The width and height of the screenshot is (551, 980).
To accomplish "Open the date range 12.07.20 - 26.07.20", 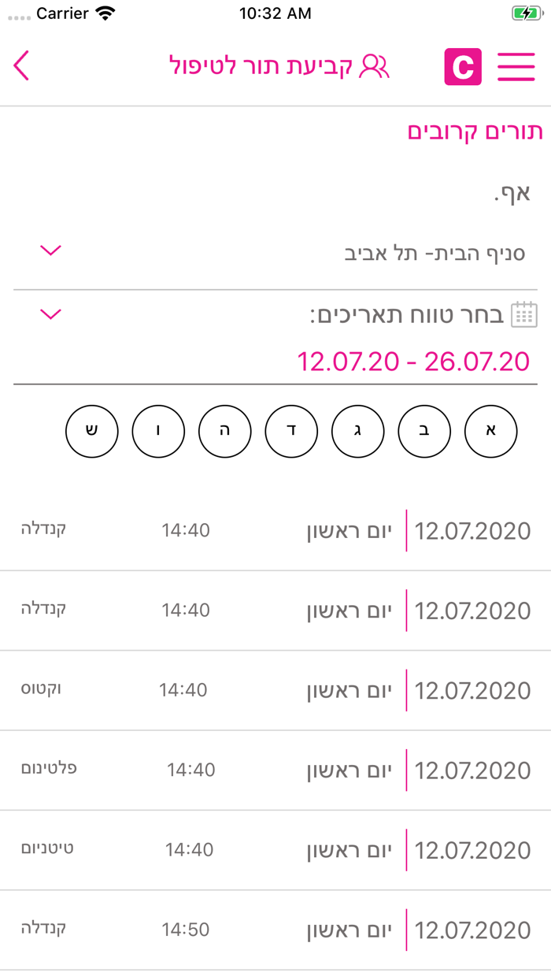I will 413,362.
